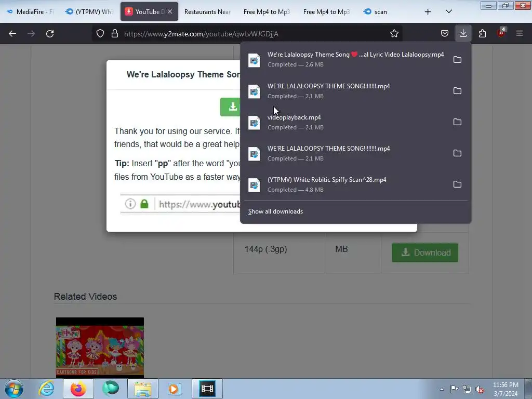Show first WE'RE LALALOOPSY THEME SONG in folder
The height and width of the screenshot is (399, 532).
point(457,91)
